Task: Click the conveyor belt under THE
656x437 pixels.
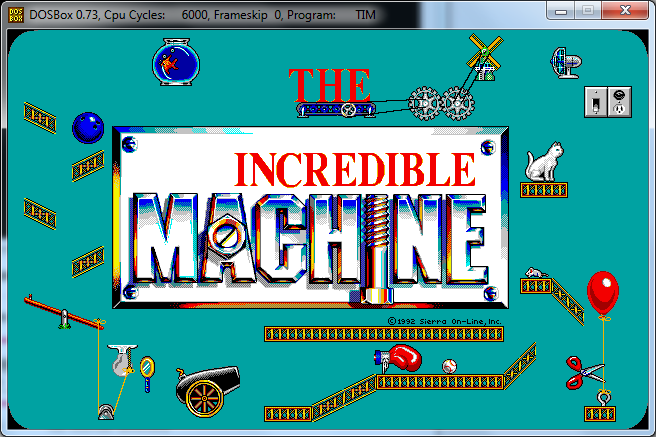Action: [x=336, y=110]
